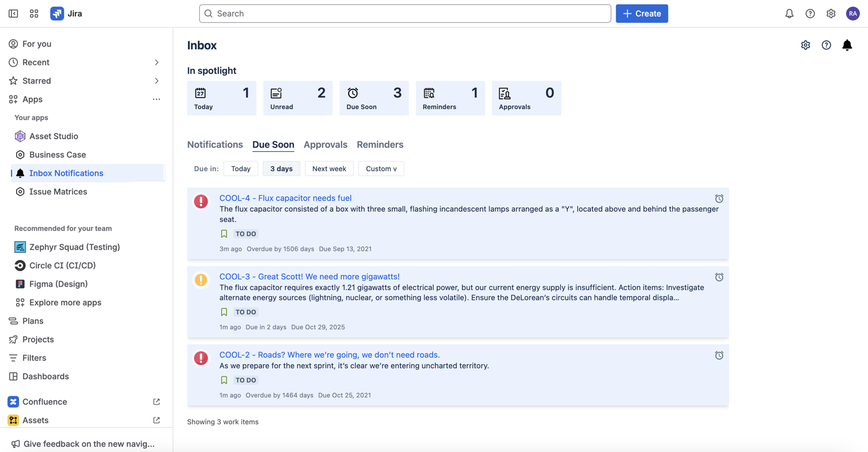Filter due items by Next week
The height and width of the screenshot is (452, 868).
pyautogui.click(x=329, y=169)
